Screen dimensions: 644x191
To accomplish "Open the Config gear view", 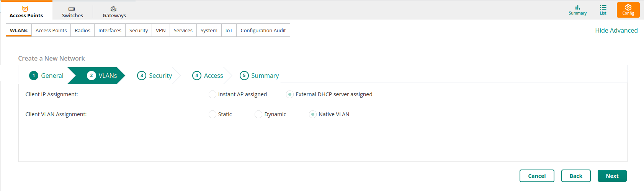I will [x=628, y=8].
